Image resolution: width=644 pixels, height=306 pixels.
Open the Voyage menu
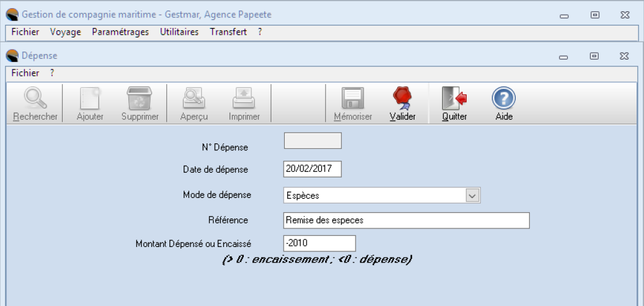(x=66, y=32)
